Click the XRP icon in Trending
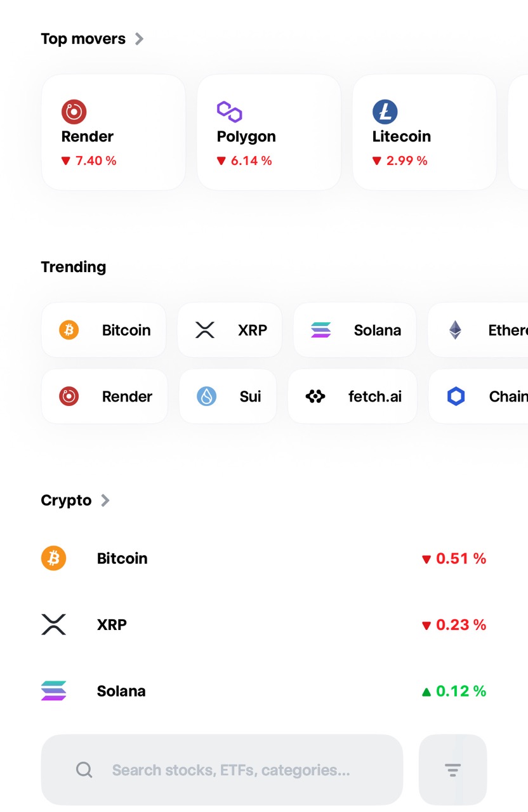528x812 pixels. (x=204, y=330)
